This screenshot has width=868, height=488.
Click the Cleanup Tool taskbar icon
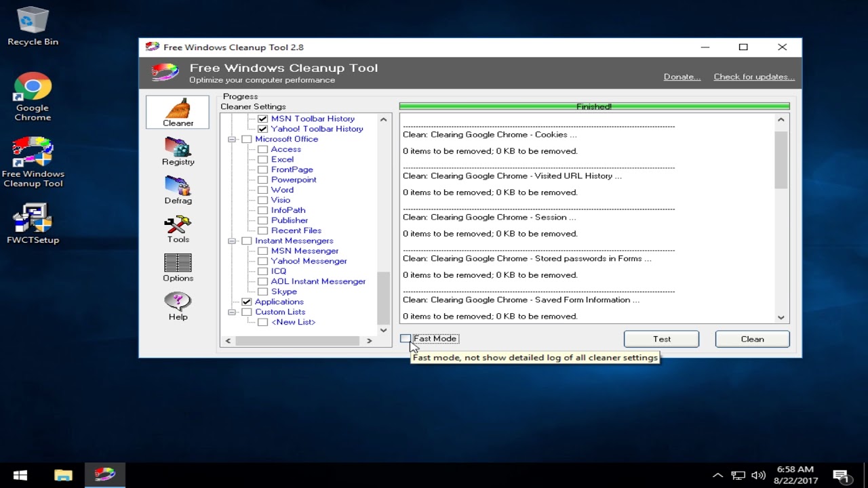click(104, 475)
